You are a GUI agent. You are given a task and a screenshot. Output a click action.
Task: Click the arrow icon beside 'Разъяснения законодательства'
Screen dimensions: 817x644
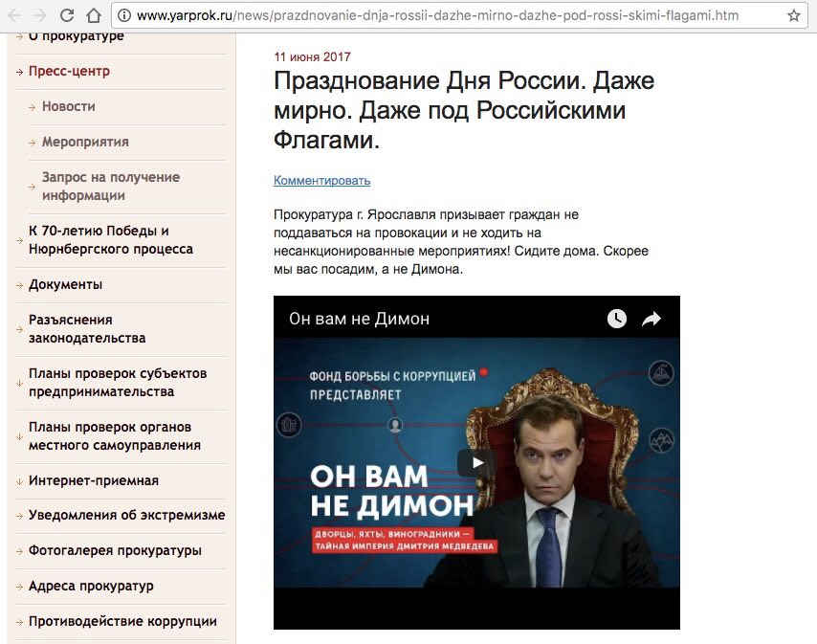(20, 330)
